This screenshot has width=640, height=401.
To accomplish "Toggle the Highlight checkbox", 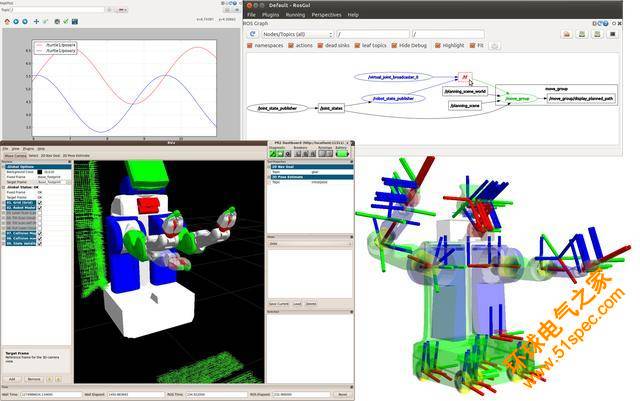I will pyautogui.click(x=438, y=46).
